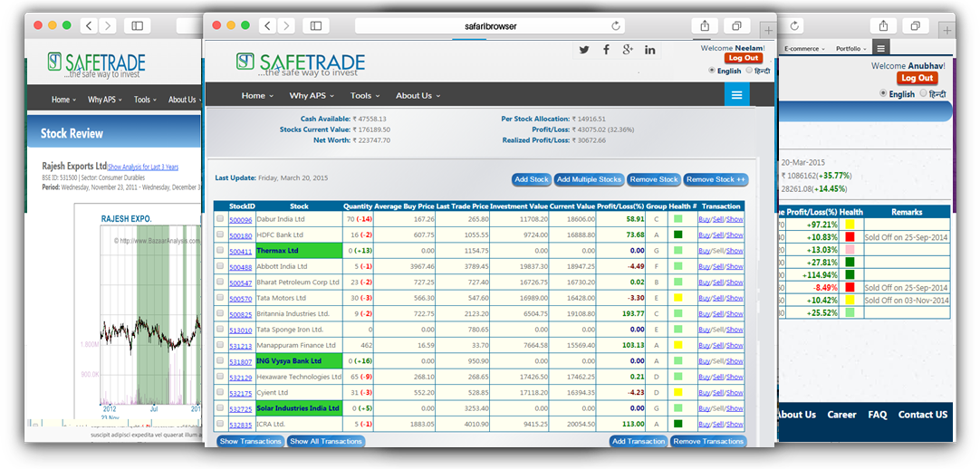Click the Add Stock button
The width and height of the screenshot is (980, 469).
coord(531,179)
